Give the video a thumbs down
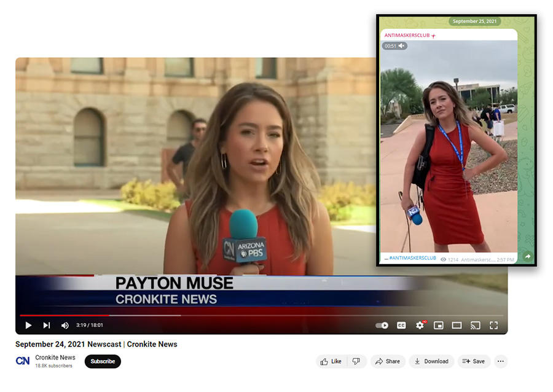The image size is (553, 392). pyautogui.click(x=356, y=361)
